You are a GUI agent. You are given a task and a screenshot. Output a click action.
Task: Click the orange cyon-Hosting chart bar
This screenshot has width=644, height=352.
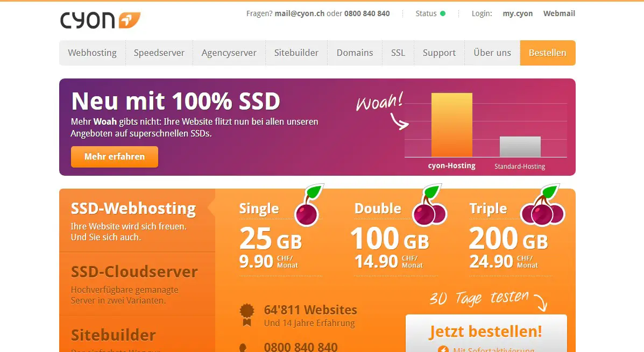pos(452,125)
